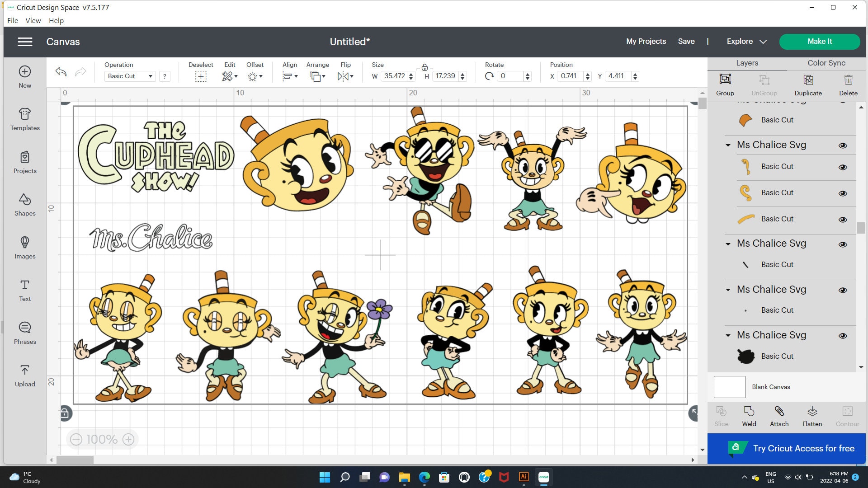Collapse the first Ms Chalice Svg group
The image size is (868, 488).
pos(728,145)
